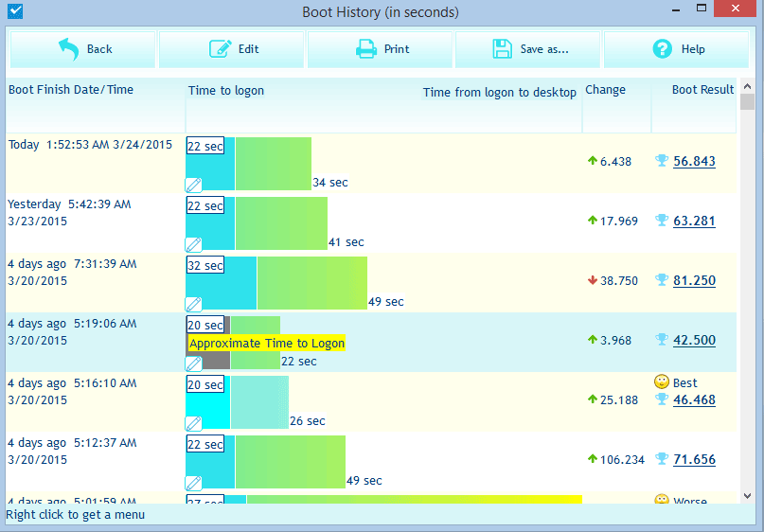The width and height of the screenshot is (764, 532).
Task: Click the Change column header
Action: [x=605, y=90]
